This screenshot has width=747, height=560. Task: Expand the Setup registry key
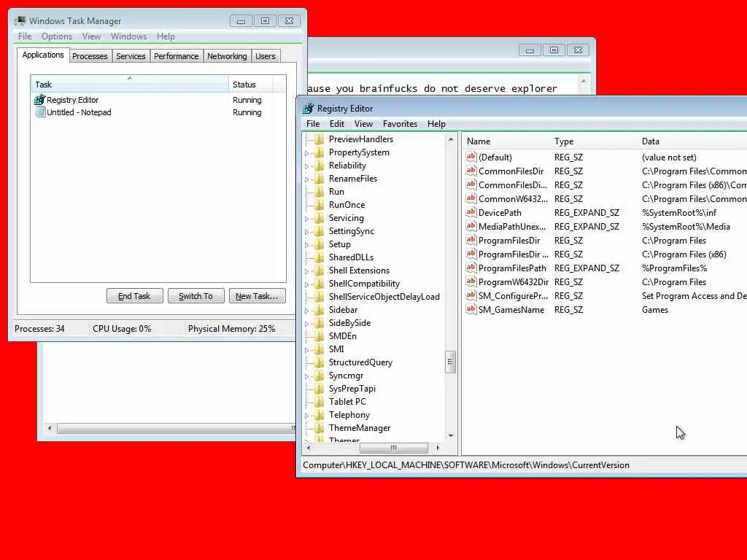click(x=307, y=245)
